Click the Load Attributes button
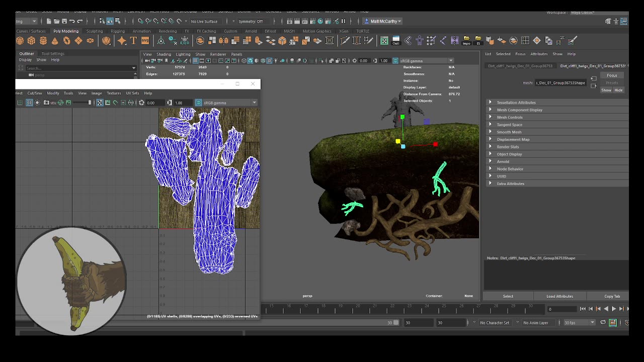Viewport: 644px width, 362px height. pyautogui.click(x=560, y=296)
